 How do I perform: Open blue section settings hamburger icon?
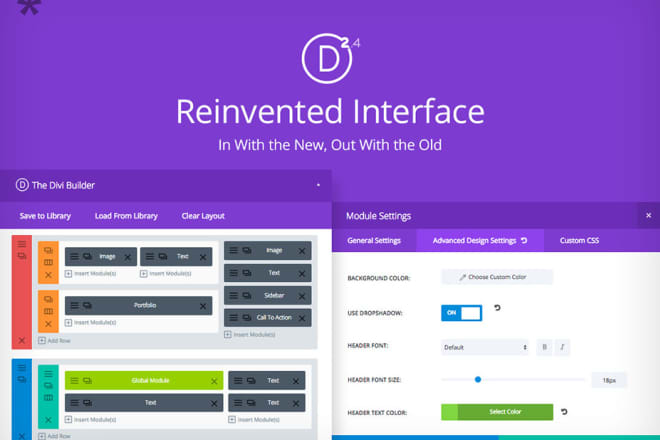pyautogui.click(x=21, y=368)
